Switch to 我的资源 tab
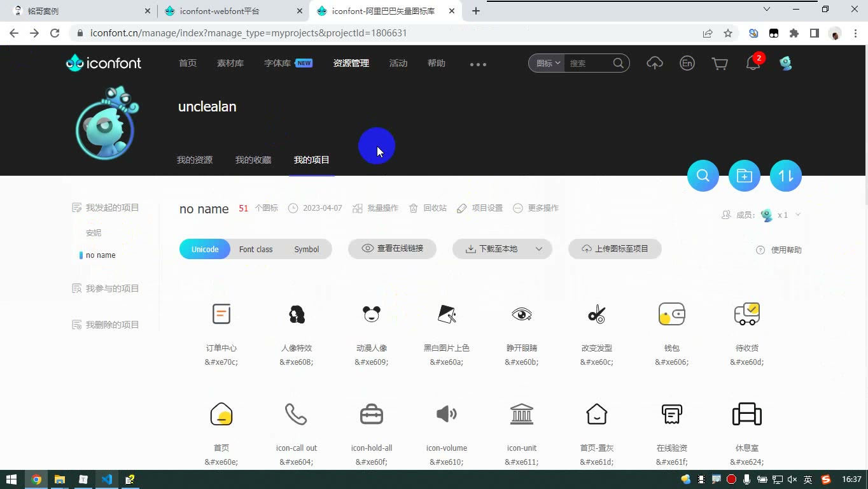This screenshot has height=489, width=868. tap(195, 160)
